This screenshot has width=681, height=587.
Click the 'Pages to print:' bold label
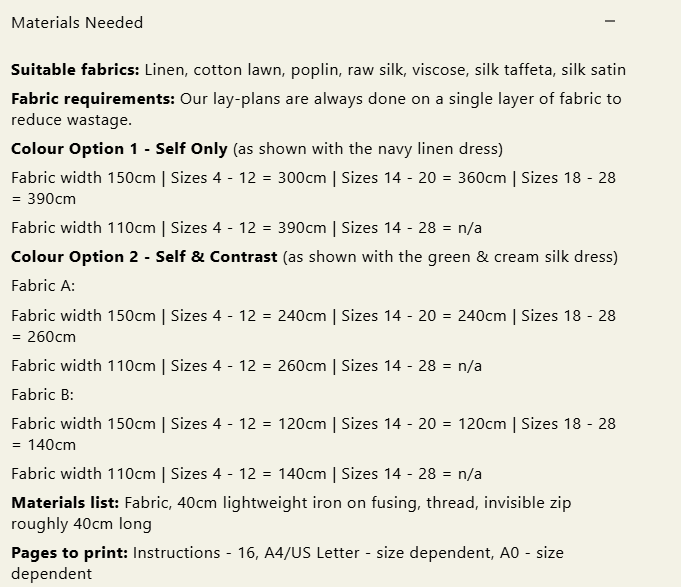pyautogui.click(x=69, y=552)
